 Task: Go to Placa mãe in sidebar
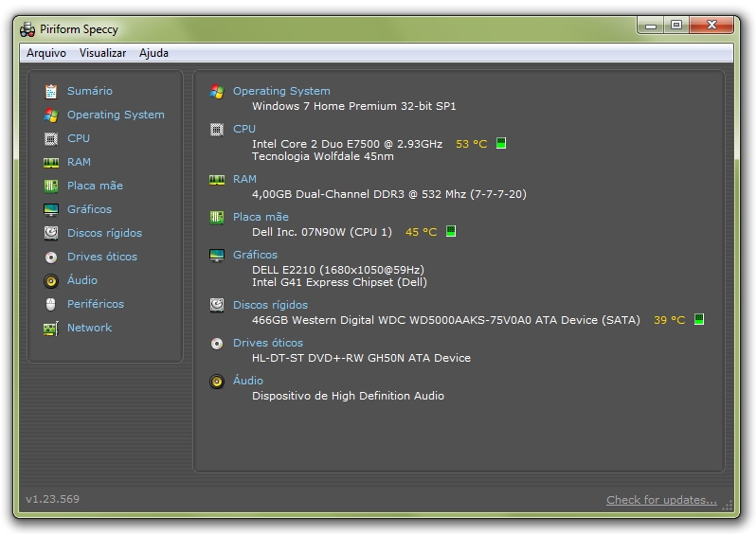coord(95,186)
